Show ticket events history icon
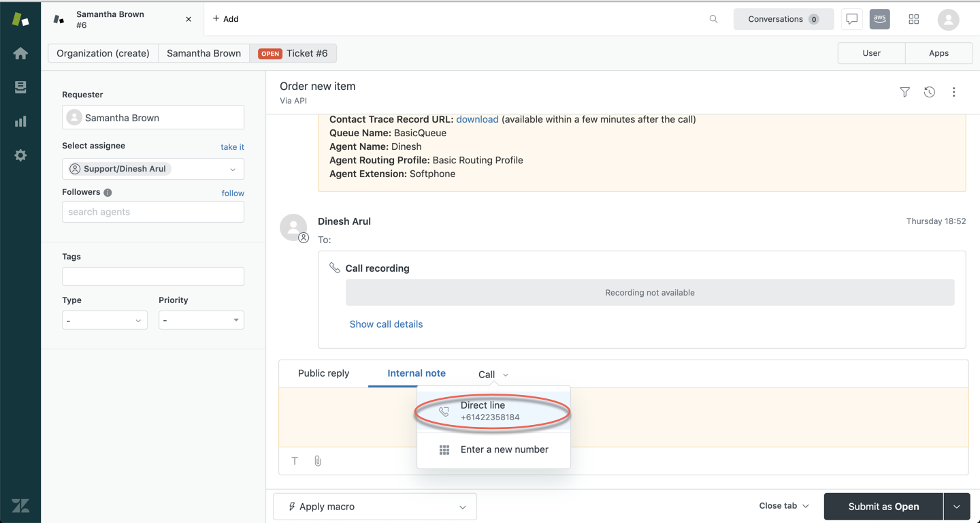Image resolution: width=980 pixels, height=523 pixels. pyautogui.click(x=929, y=92)
